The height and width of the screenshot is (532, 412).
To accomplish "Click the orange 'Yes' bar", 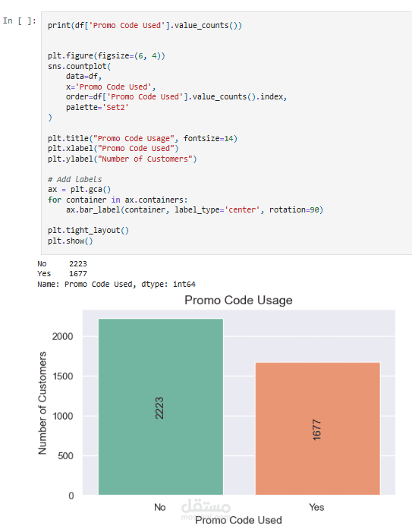I will point(318,429).
